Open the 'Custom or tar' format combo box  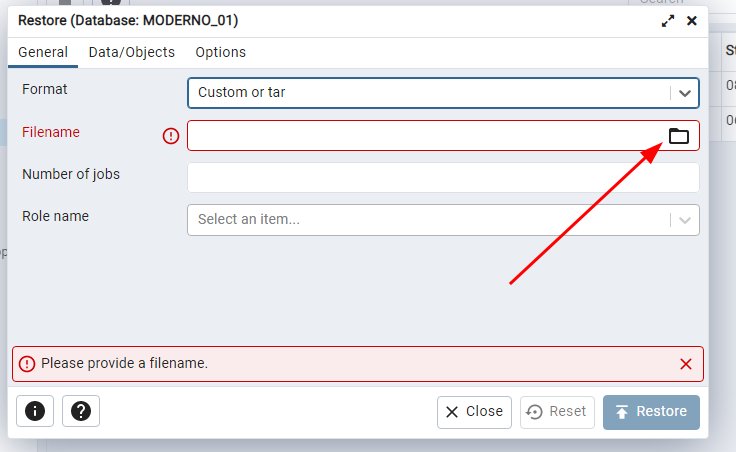430,93
